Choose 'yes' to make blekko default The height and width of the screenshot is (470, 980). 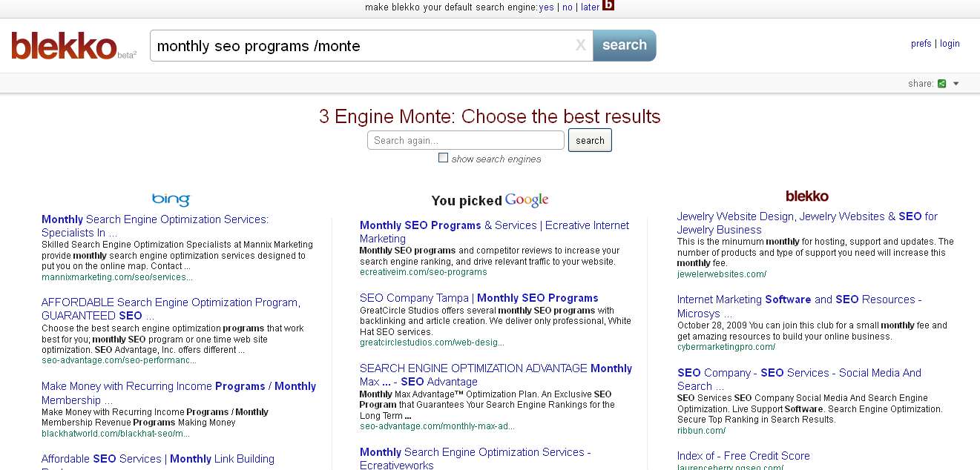click(547, 7)
